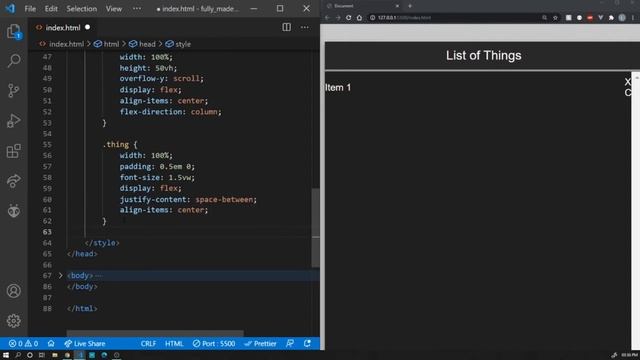
Task: Open the browser three-dot menu
Action: pyautogui.click(x=633, y=18)
